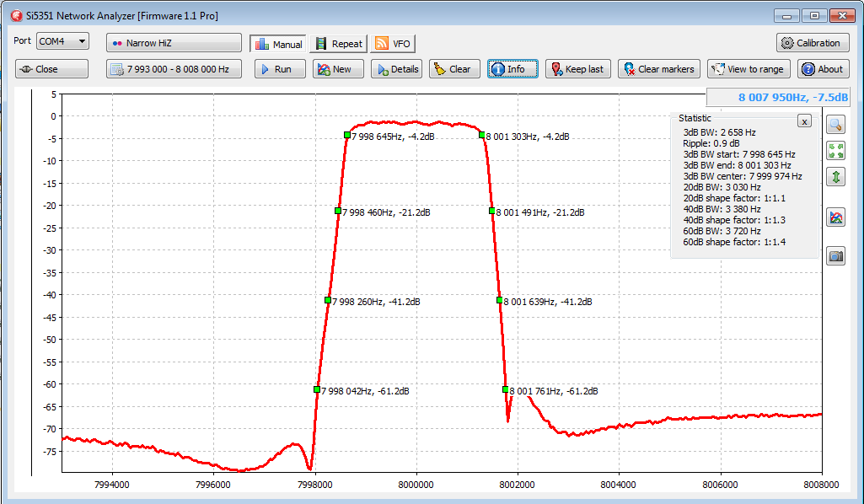
Task: Open the Narrow HiZ mode selector
Action: 174,43
